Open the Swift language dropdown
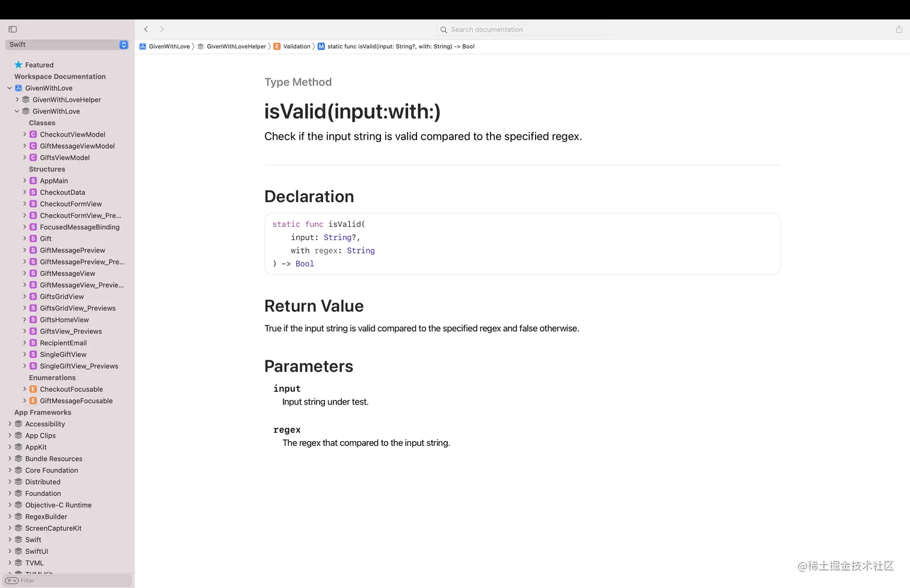 point(123,45)
